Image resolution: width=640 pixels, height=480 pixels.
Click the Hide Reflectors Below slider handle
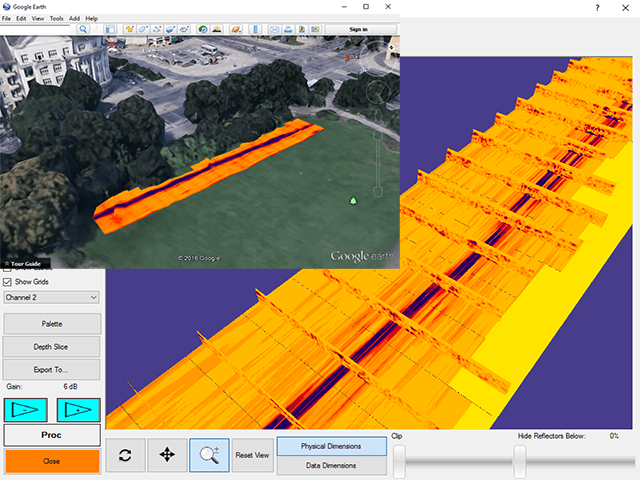click(x=520, y=460)
